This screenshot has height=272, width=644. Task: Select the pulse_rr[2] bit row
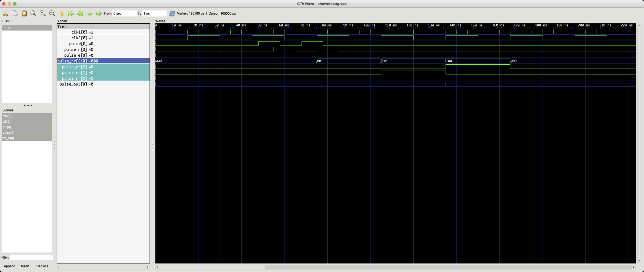coord(103,67)
